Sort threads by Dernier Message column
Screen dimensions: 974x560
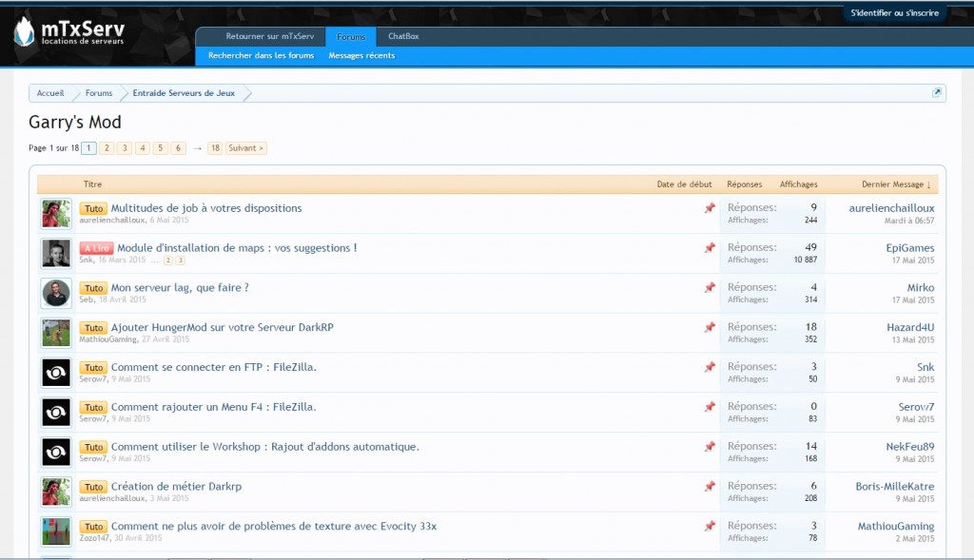(x=896, y=184)
